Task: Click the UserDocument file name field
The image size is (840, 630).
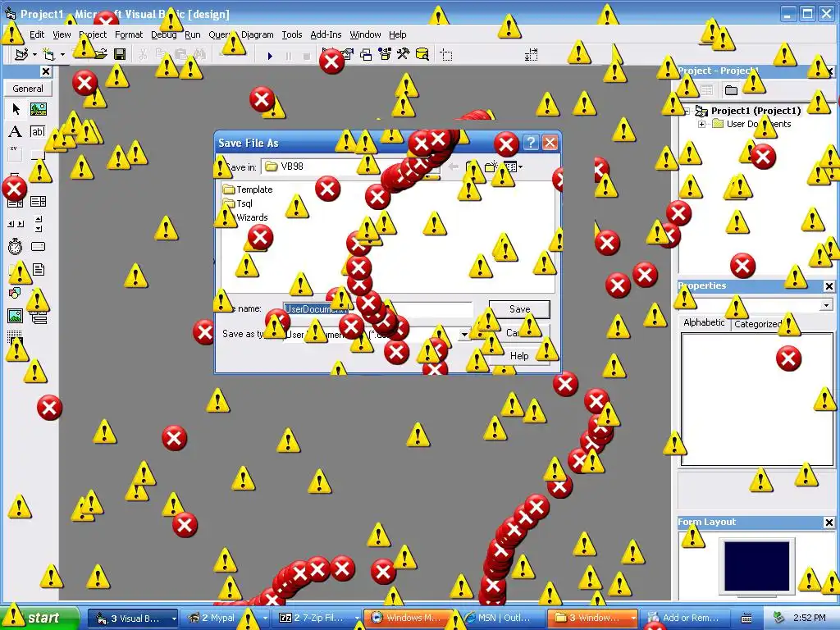Action: 377,309
